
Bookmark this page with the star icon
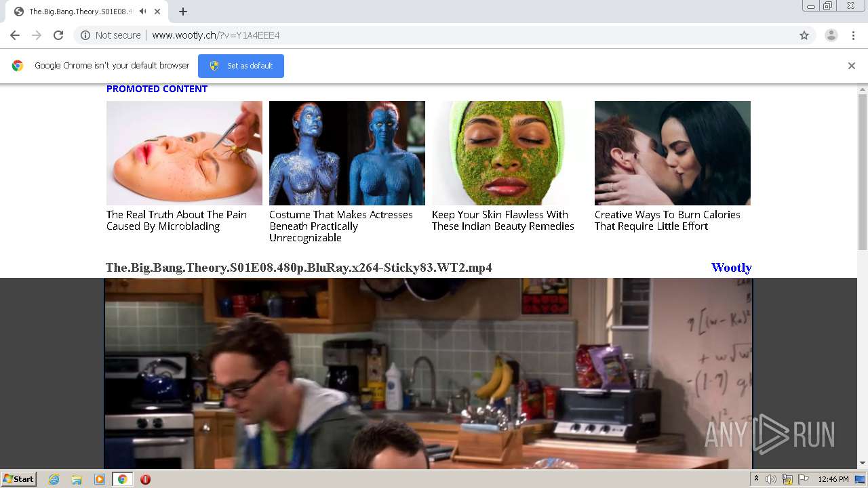pos(804,35)
